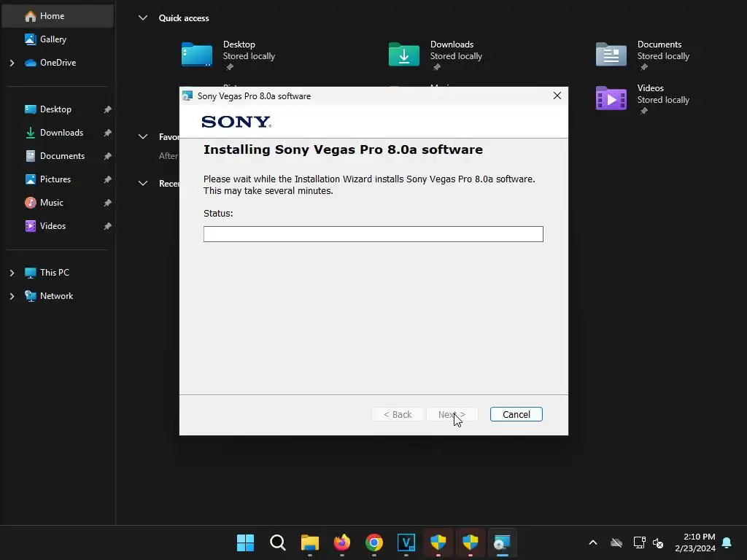
Task: Open network status tray icon
Action: tap(639, 542)
